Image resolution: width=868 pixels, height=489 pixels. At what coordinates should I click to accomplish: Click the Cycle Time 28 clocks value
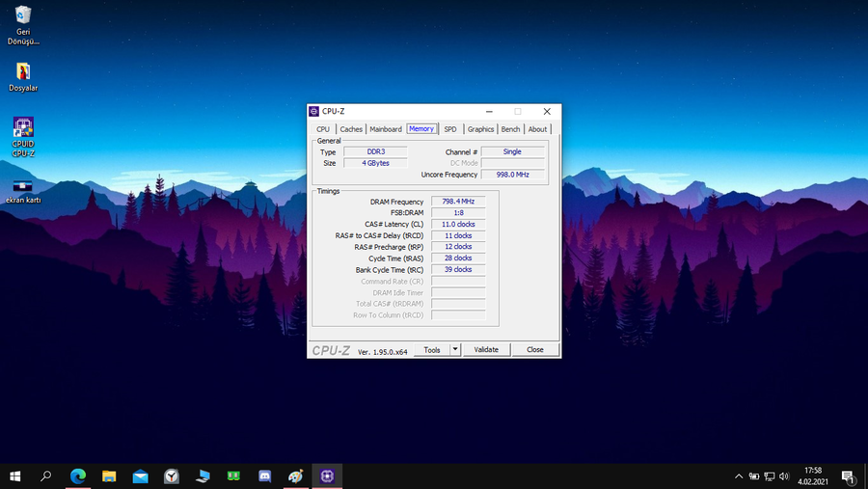pos(458,258)
